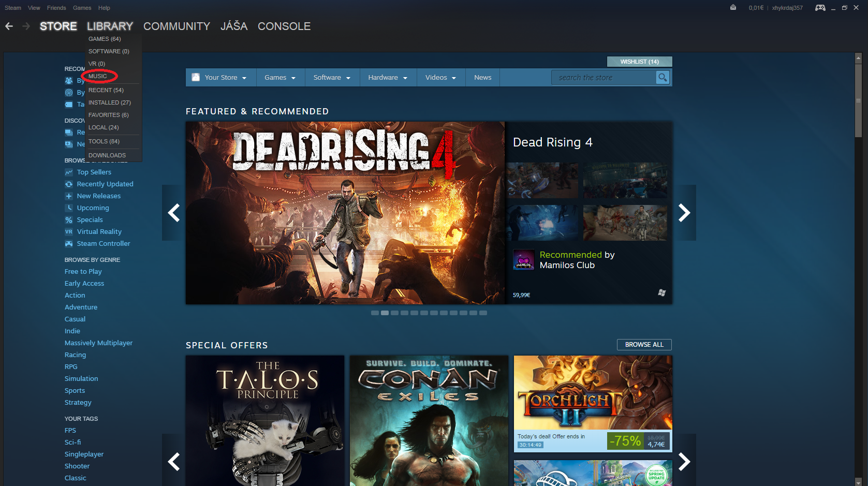The image size is (868, 486).
Task: Open The Talos Principle offer
Action: click(x=265, y=421)
